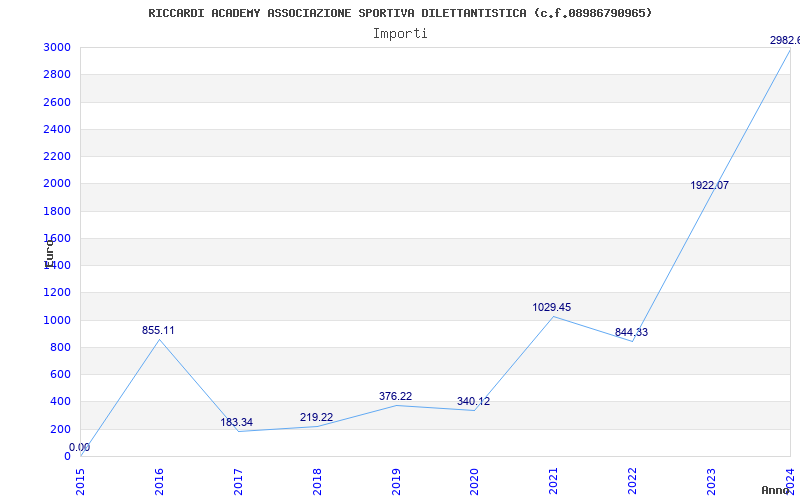
Task: Click the 2017 x-axis year label
Action: pyautogui.click(x=238, y=480)
